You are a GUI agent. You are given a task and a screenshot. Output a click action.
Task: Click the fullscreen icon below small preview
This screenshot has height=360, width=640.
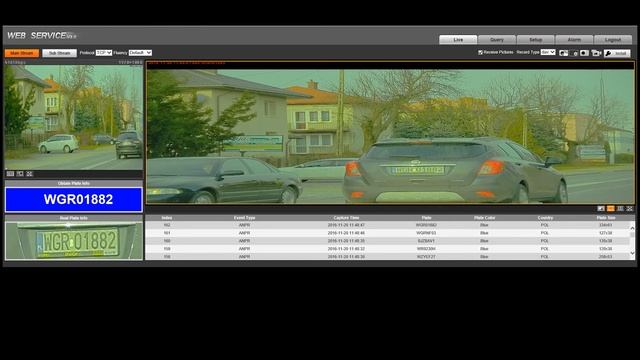tap(29, 174)
